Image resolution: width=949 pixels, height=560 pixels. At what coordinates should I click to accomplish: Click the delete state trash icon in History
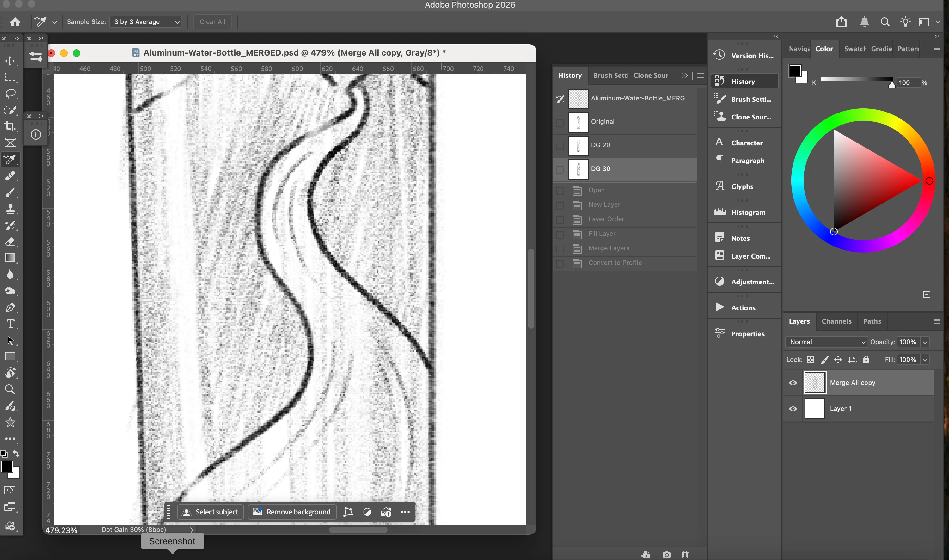(685, 554)
